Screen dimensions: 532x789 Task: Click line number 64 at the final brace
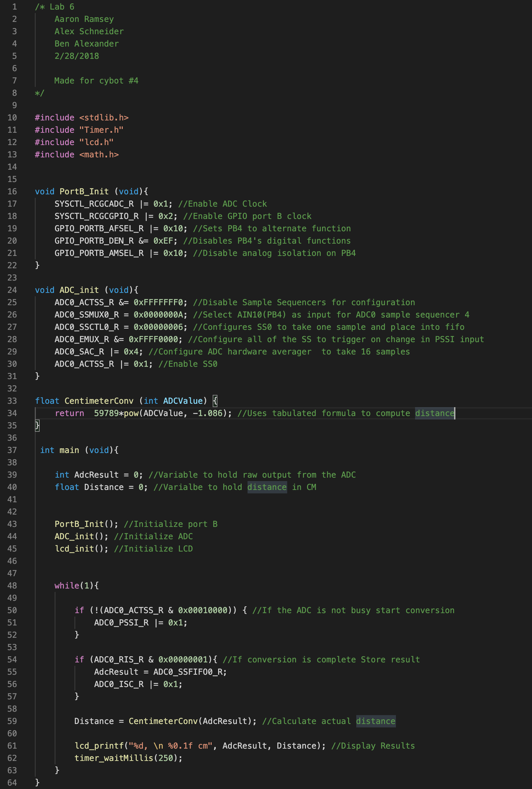click(12, 783)
